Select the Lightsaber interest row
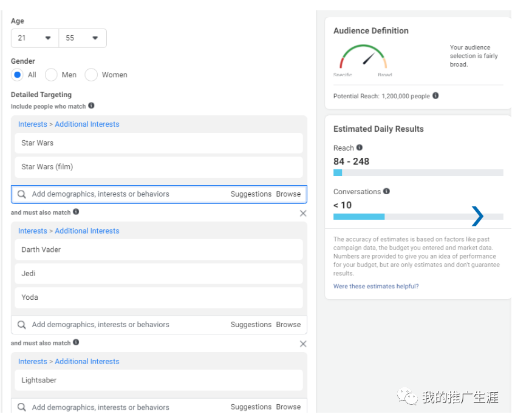 (x=159, y=381)
